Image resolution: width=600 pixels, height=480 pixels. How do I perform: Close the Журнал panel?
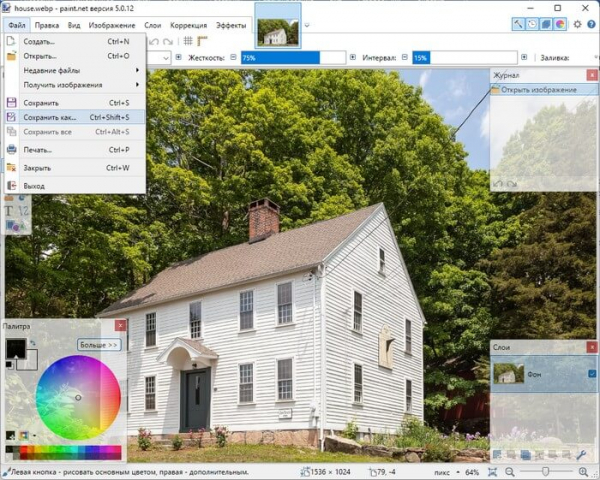click(x=592, y=75)
